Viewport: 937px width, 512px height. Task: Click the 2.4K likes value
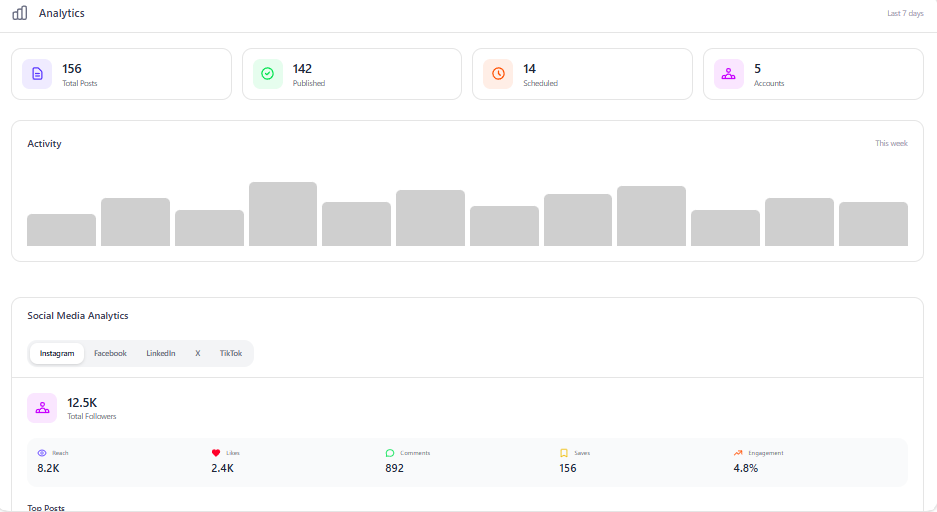click(x=222, y=468)
